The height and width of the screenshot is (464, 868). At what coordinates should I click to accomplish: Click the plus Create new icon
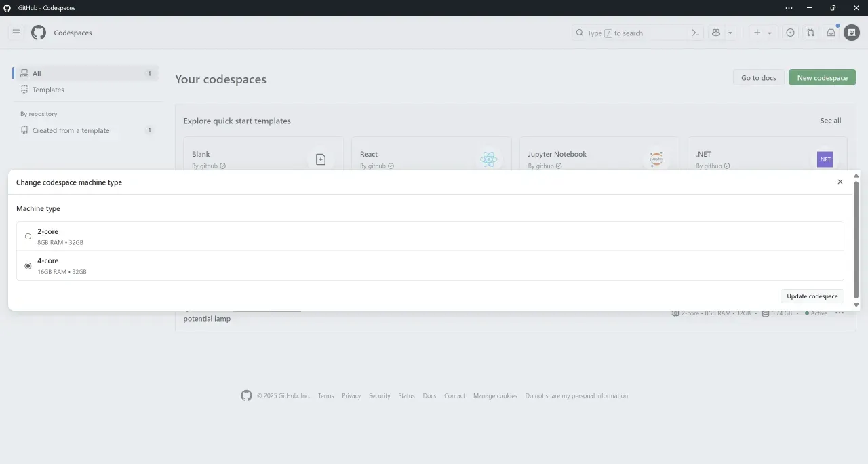[757, 33]
